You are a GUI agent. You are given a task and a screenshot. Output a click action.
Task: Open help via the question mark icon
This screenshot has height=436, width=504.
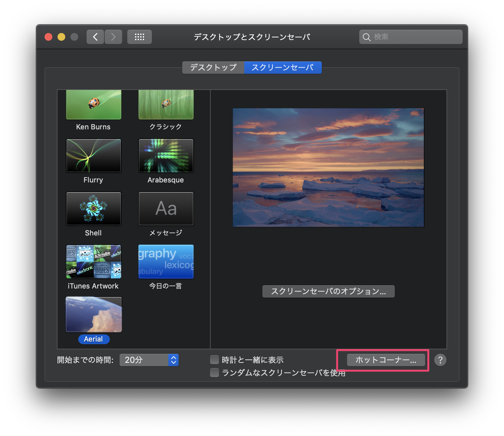pyautogui.click(x=440, y=360)
